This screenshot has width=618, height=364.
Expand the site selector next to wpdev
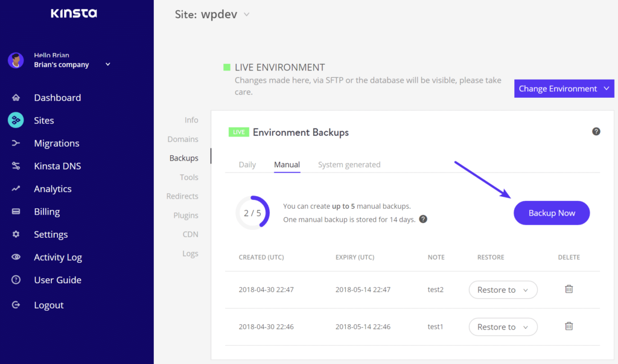(x=246, y=14)
